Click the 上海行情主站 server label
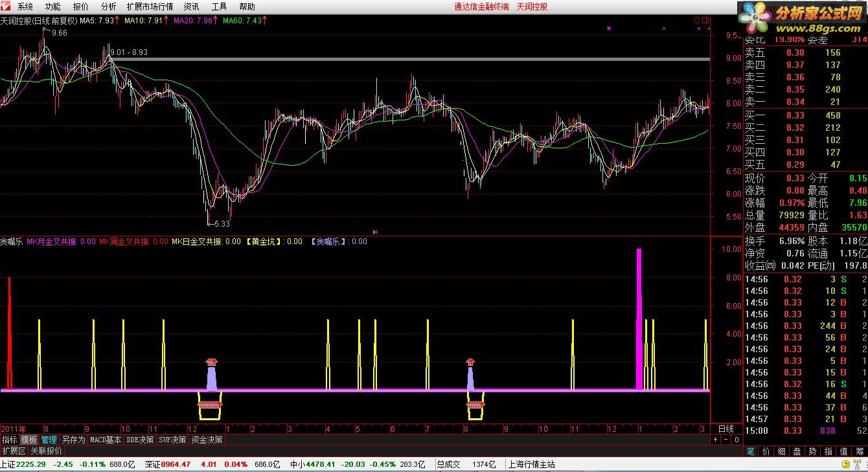Screen dimensions: 868x472 point(532,464)
